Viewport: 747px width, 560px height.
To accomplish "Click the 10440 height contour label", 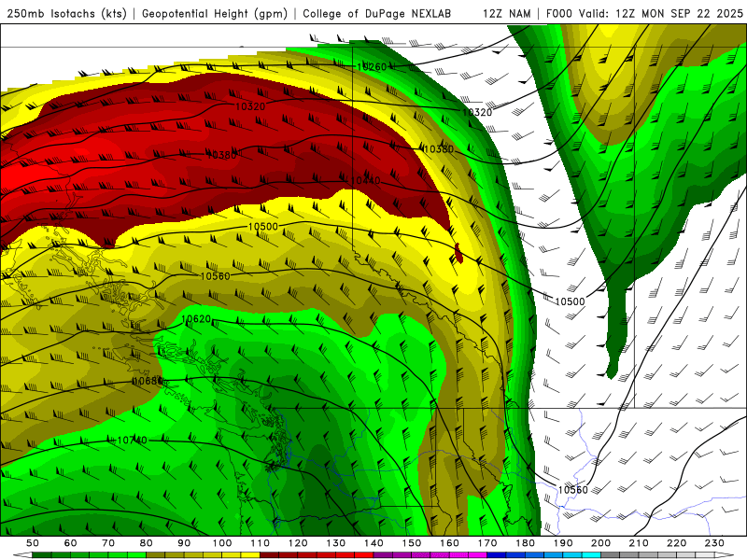I will pyautogui.click(x=365, y=180).
